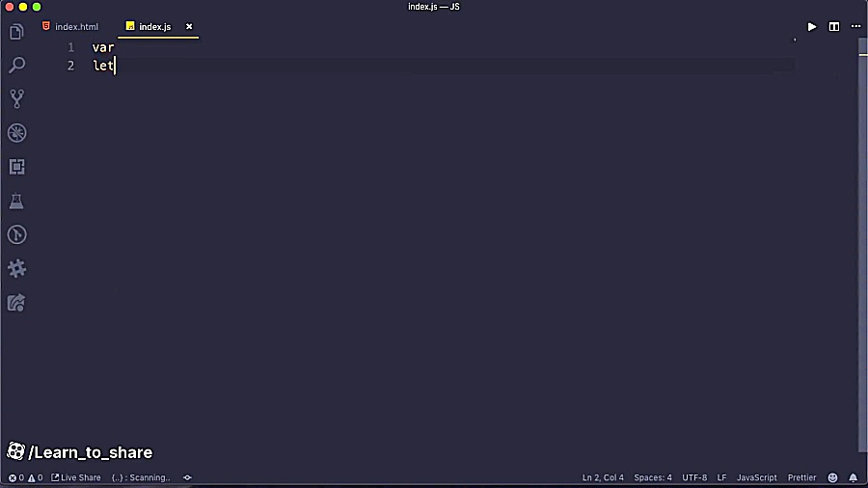Place cursor on the let keyword
This screenshot has width=868, height=488.
(103, 66)
